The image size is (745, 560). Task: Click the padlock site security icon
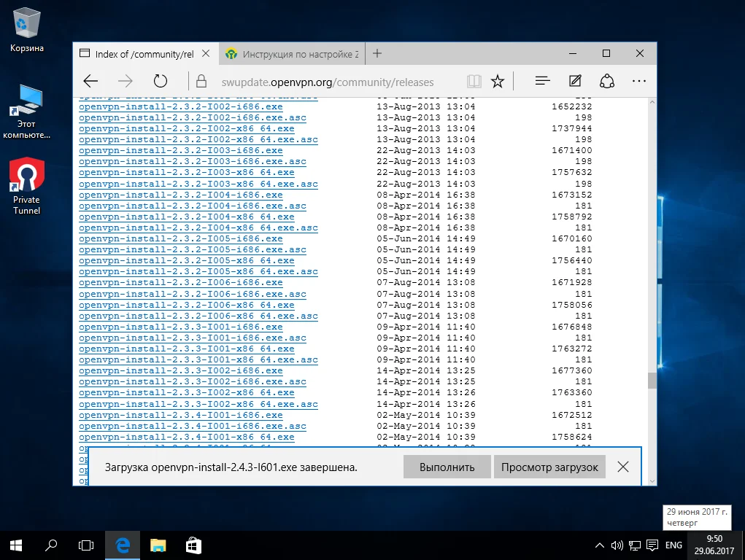click(201, 81)
